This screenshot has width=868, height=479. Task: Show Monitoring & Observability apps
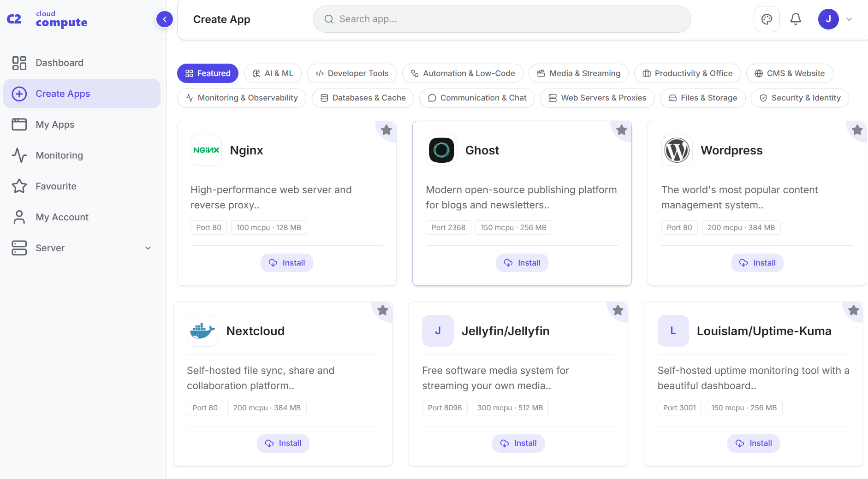pos(242,98)
